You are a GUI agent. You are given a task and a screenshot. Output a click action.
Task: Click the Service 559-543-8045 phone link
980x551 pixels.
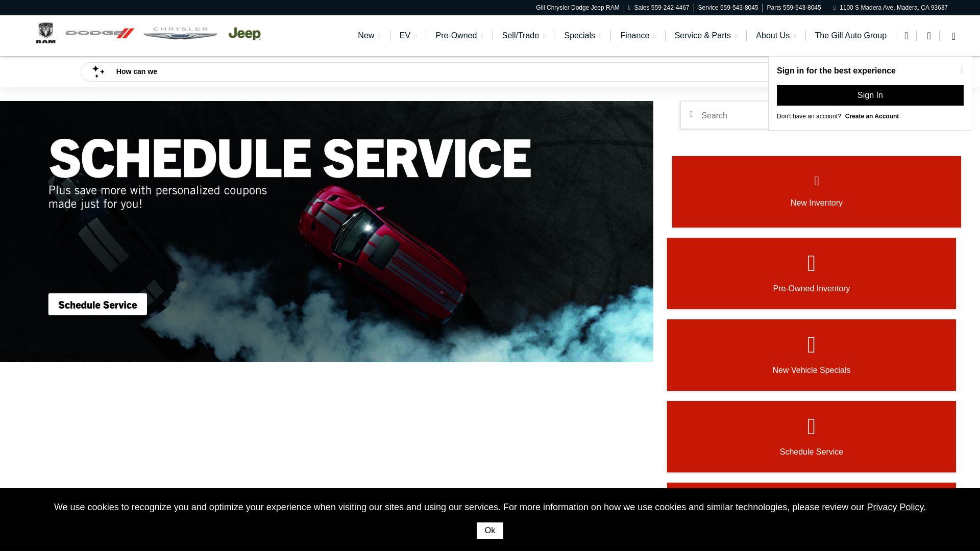coord(728,8)
